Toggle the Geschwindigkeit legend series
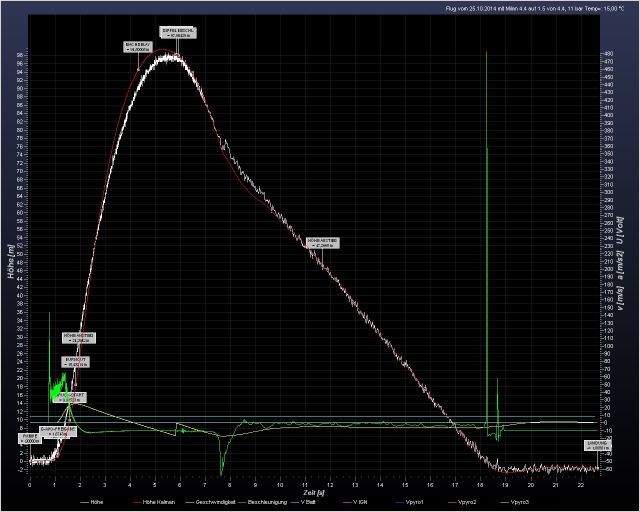This screenshot has height=512, width=640. coord(216,500)
